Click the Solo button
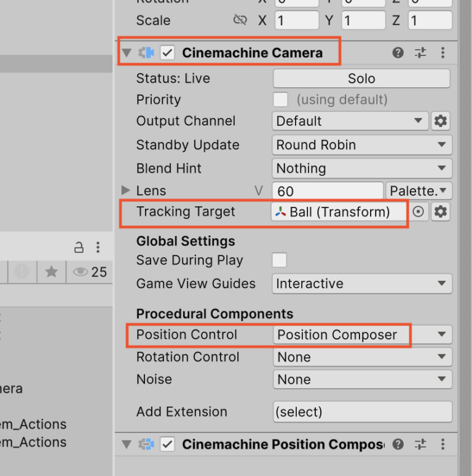 click(x=361, y=79)
